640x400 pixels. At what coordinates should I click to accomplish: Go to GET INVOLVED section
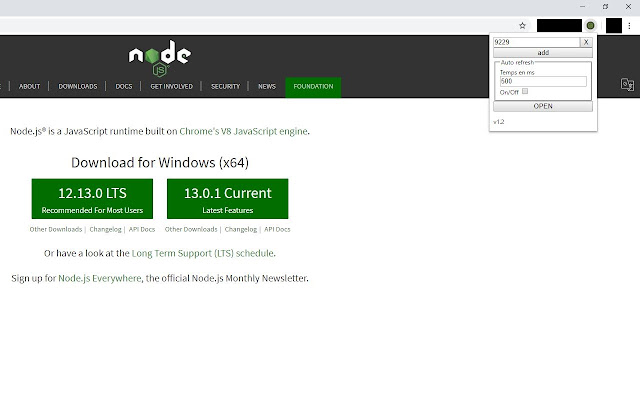point(171,87)
